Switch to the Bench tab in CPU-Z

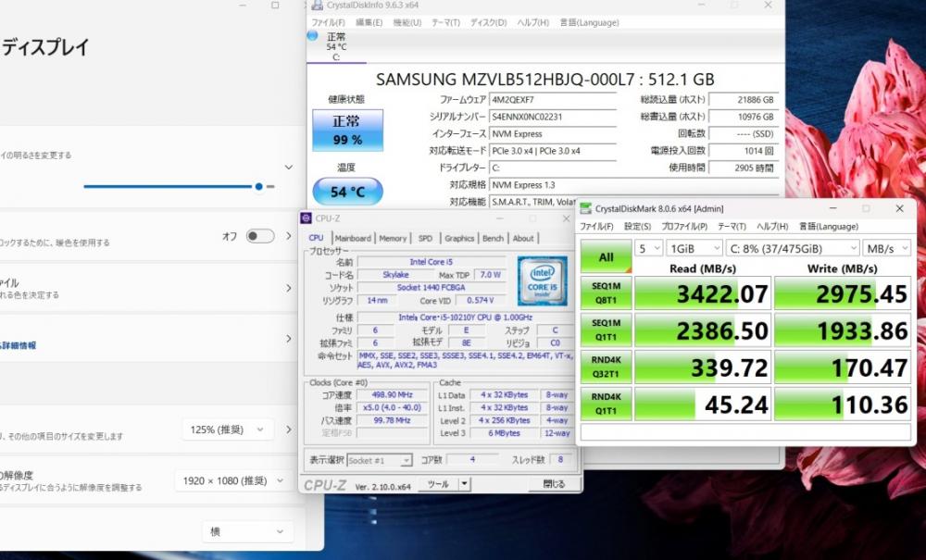pyautogui.click(x=494, y=239)
